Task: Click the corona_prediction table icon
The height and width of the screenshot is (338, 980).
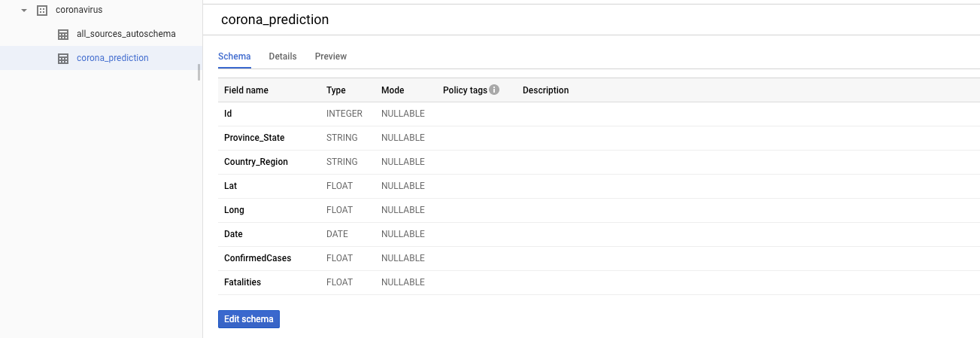Action: [63, 58]
